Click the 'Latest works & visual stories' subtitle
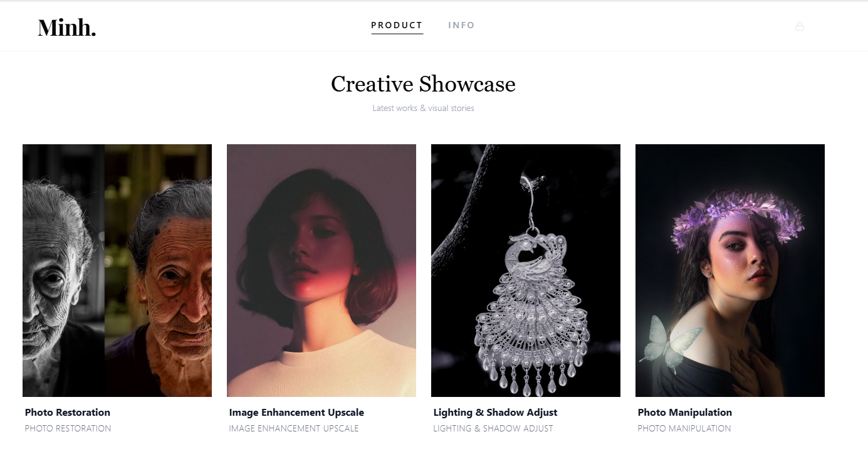Image resolution: width=868 pixels, height=449 pixels. point(423,108)
